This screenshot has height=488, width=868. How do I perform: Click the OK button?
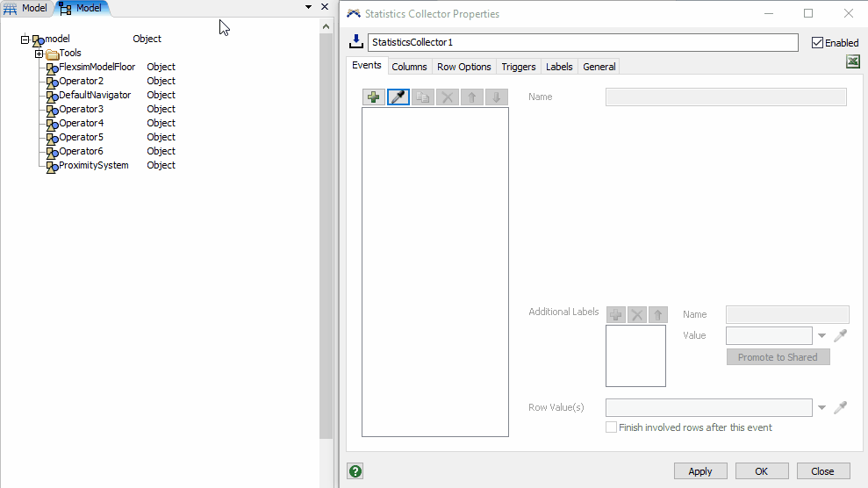(761, 471)
